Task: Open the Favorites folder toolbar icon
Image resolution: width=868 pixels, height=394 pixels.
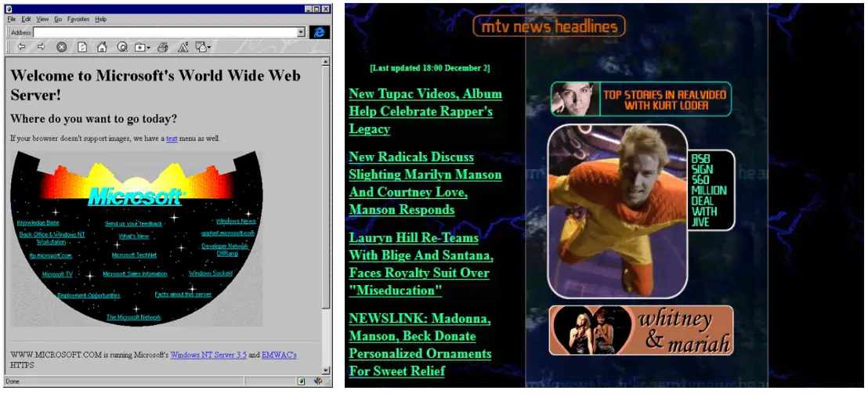Action: (x=139, y=48)
